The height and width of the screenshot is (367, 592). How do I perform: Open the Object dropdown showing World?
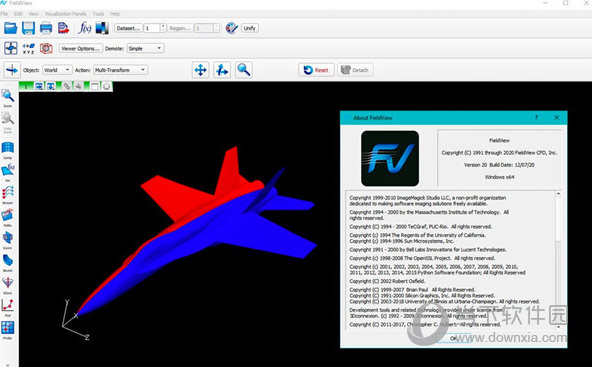pyautogui.click(x=57, y=70)
